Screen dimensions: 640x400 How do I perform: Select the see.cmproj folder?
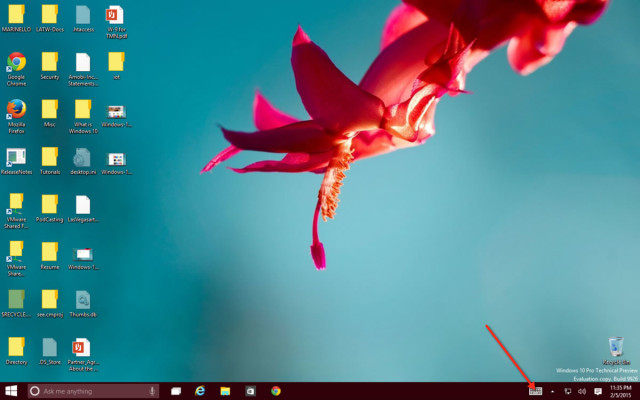50,303
